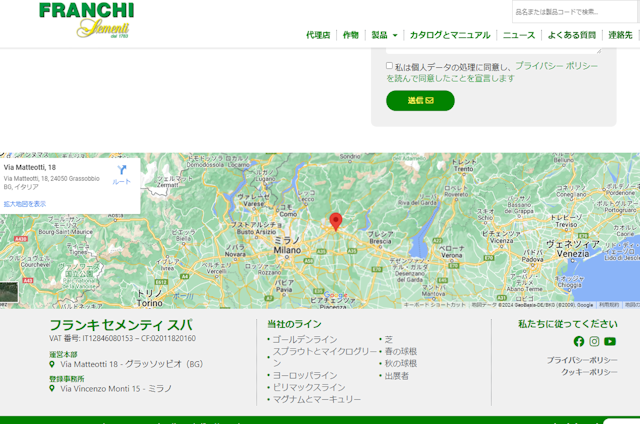Open the Facebook icon in footer
640x424 pixels.
point(578,341)
